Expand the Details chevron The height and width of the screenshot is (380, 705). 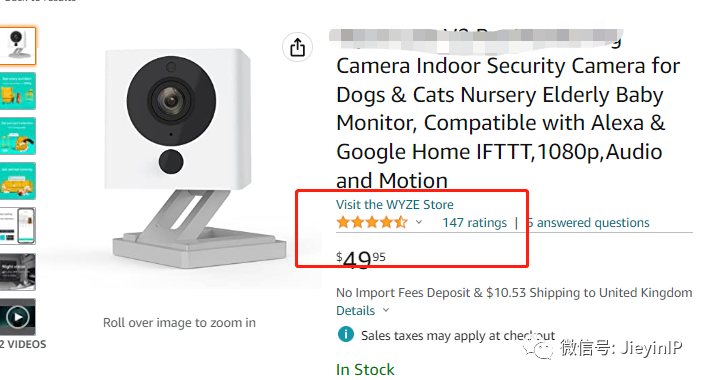tap(386, 310)
